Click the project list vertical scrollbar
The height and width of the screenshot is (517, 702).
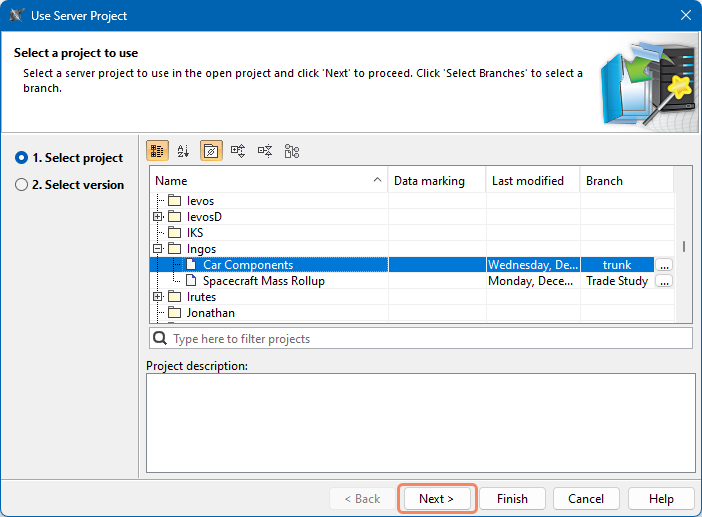pos(684,245)
